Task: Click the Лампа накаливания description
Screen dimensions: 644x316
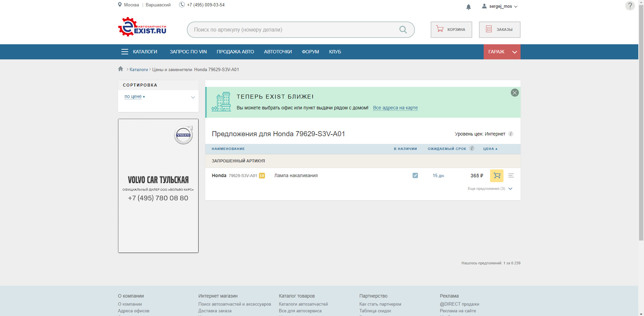Action: [x=296, y=175]
